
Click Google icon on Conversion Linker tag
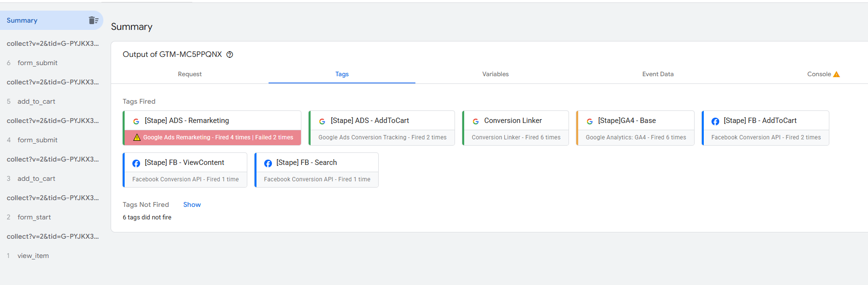coord(476,122)
